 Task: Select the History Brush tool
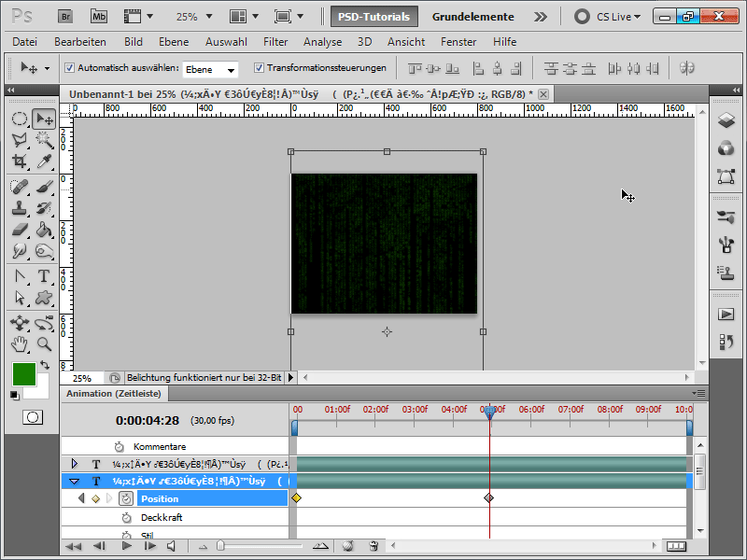tap(44, 208)
